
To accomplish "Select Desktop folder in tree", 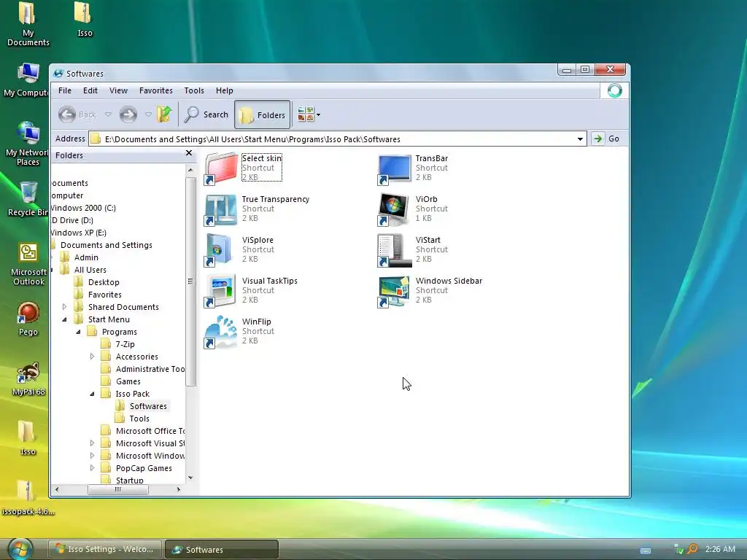I will tap(103, 282).
